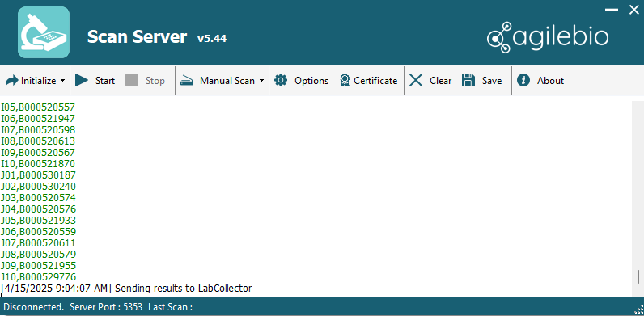The width and height of the screenshot is (644, 316).
Task: Click the Initialize arrow icon
Action: pyautogui.click(x=12, y=81)
